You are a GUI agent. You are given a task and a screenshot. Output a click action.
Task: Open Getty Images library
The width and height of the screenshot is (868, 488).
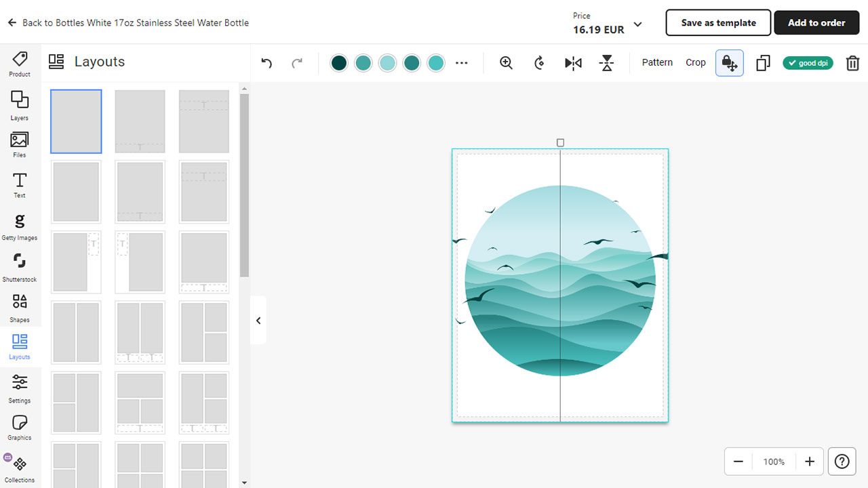click(x=20, y=227)
